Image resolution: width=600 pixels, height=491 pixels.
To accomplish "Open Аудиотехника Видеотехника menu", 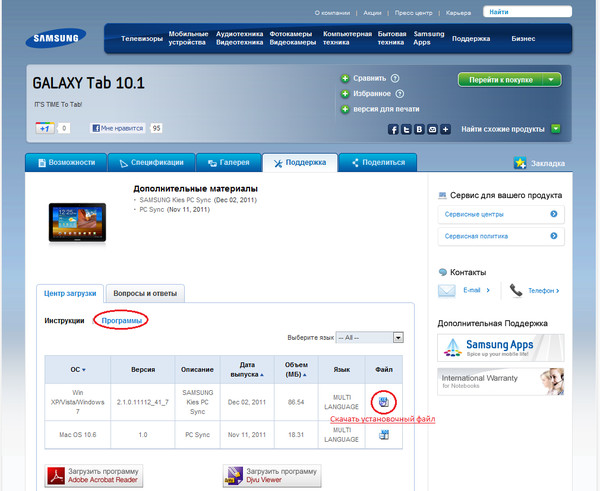I will point(240,38).
